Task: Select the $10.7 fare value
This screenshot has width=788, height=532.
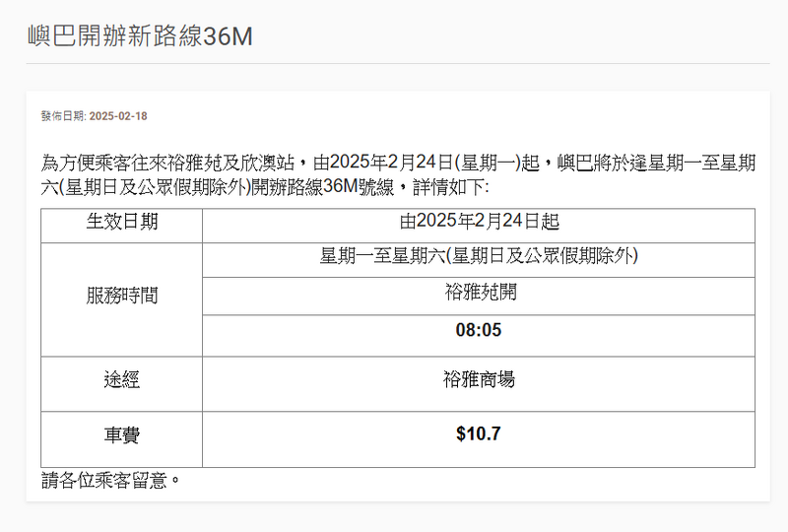Action: point(479,432)
